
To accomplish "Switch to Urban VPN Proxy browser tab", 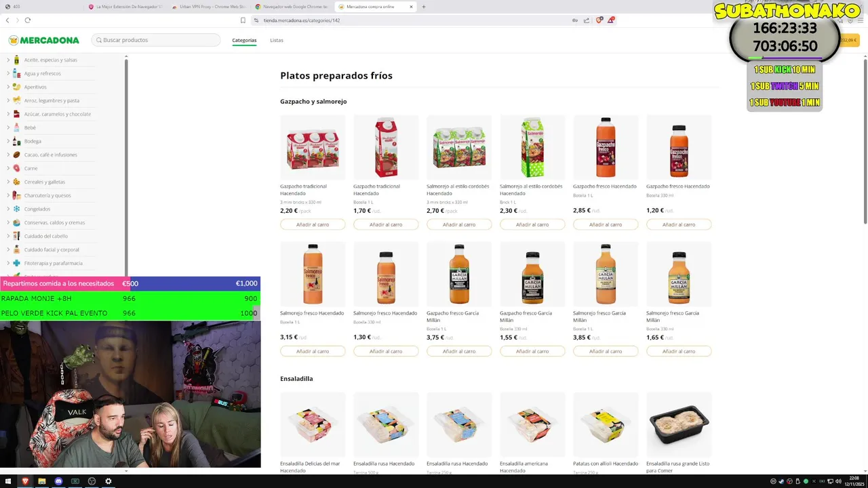I will tap(209, 7).
